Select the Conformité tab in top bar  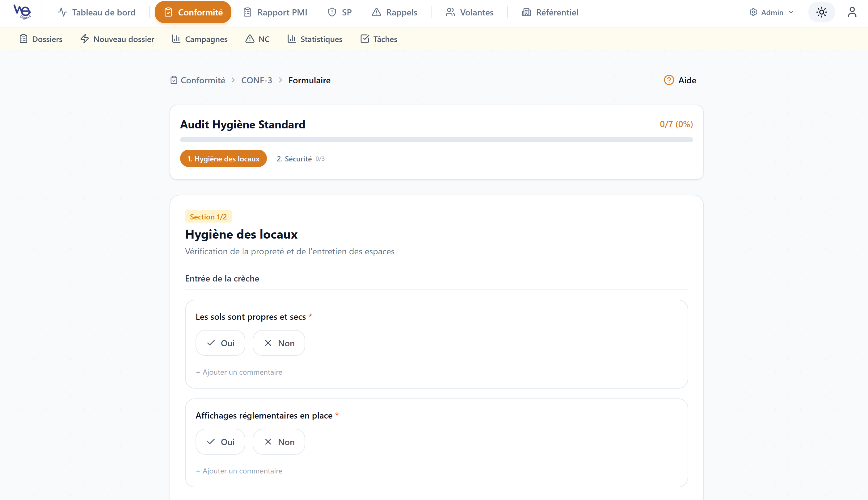pos(193,12)
